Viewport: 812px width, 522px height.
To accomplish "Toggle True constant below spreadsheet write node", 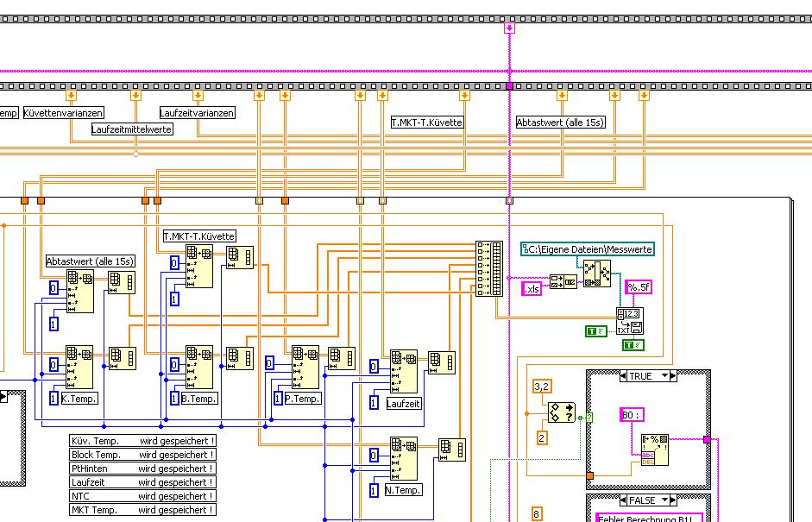I will (633, 345).
